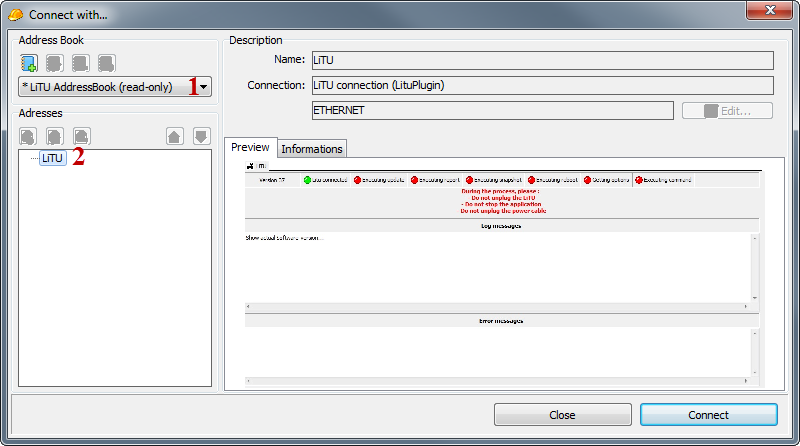Click the ETHERNET field
Image resolution: width=800 pixels, height=446 pixels.
492,110
